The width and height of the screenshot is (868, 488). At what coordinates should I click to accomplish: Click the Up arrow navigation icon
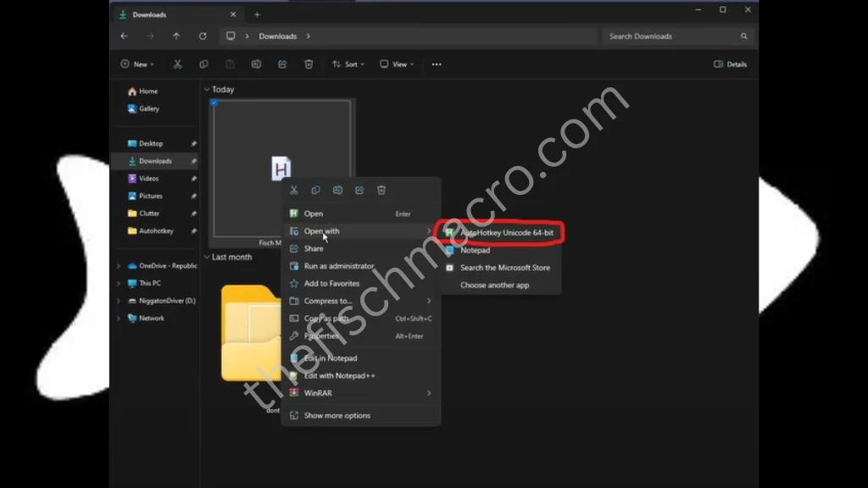tap(176, 36)
